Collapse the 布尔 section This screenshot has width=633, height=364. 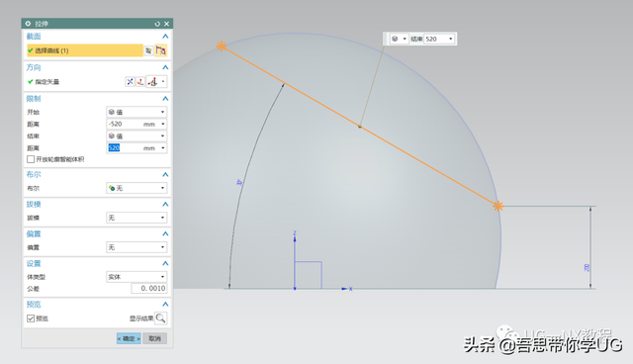(x=165, y=175)
